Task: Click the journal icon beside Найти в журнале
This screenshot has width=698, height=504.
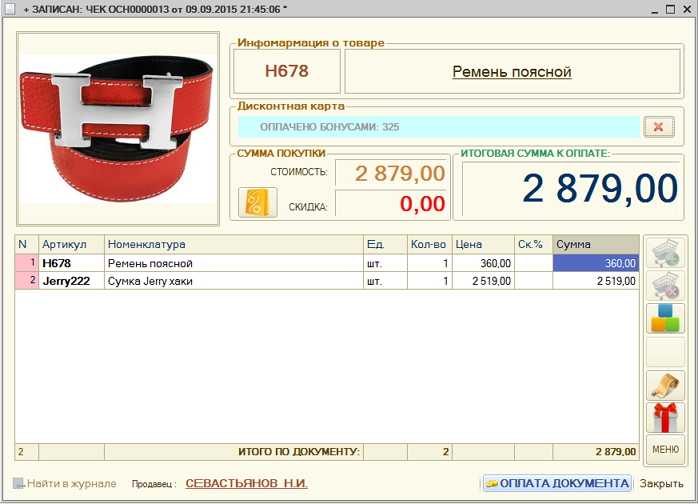Action: point(18,483)
